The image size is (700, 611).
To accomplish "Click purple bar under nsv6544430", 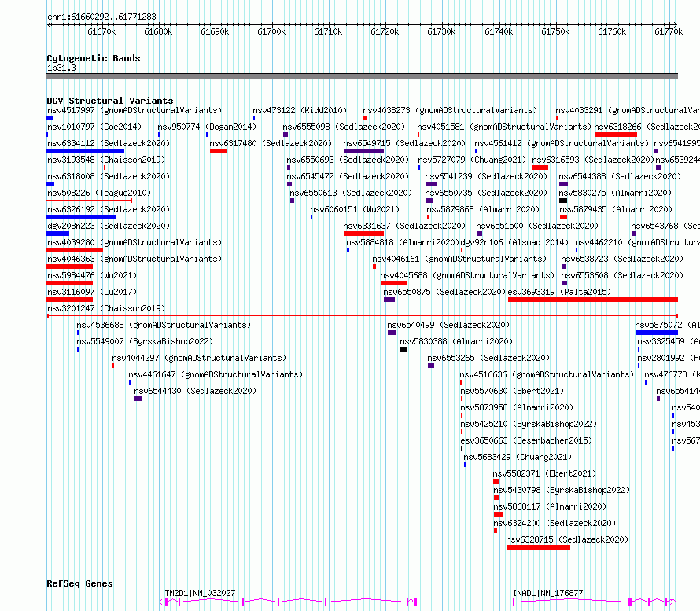I will [138, 399].
